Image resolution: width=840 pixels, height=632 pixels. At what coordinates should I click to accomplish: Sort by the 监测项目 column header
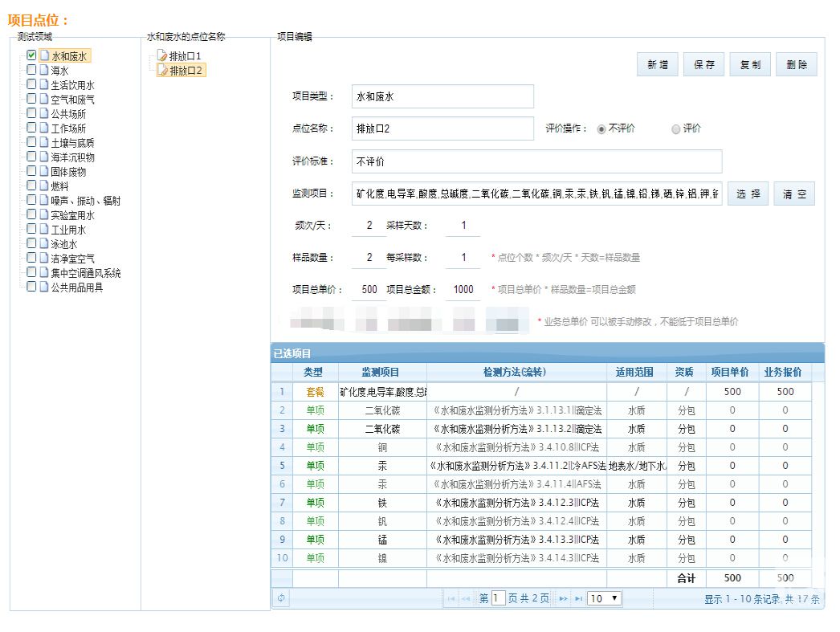click(x=381, y=373)
